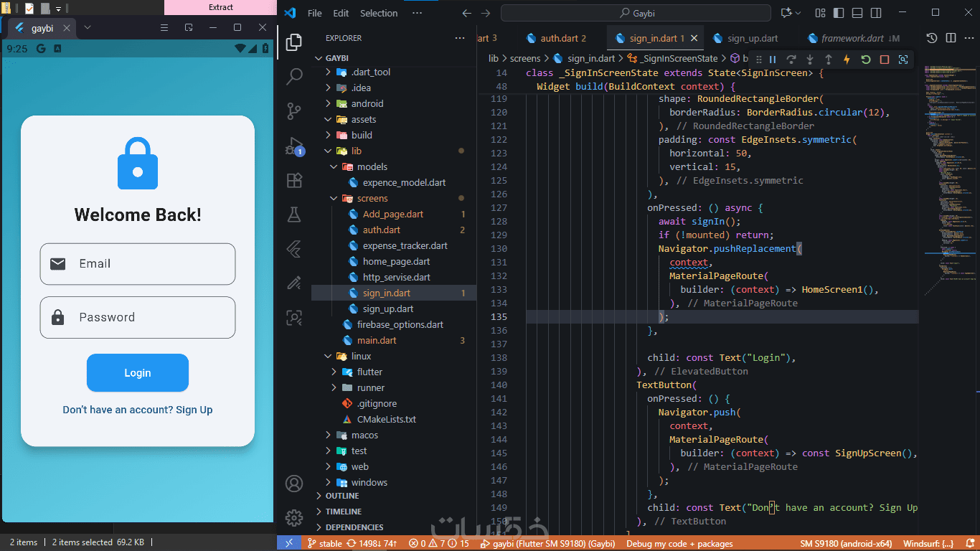Click Debug my code + packages
This screenshot has width=980, height=551.
679,544
